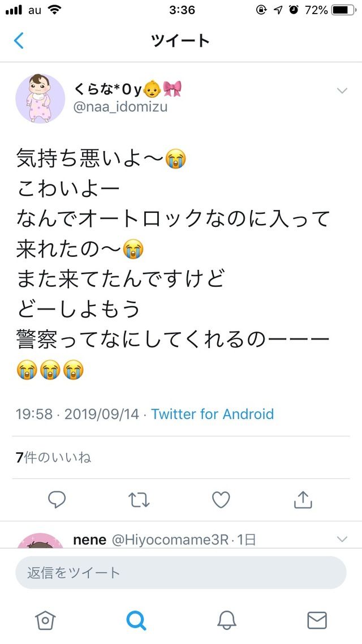Open the Twitter for Android link
The image size is (362, 644).
[212, 414]
